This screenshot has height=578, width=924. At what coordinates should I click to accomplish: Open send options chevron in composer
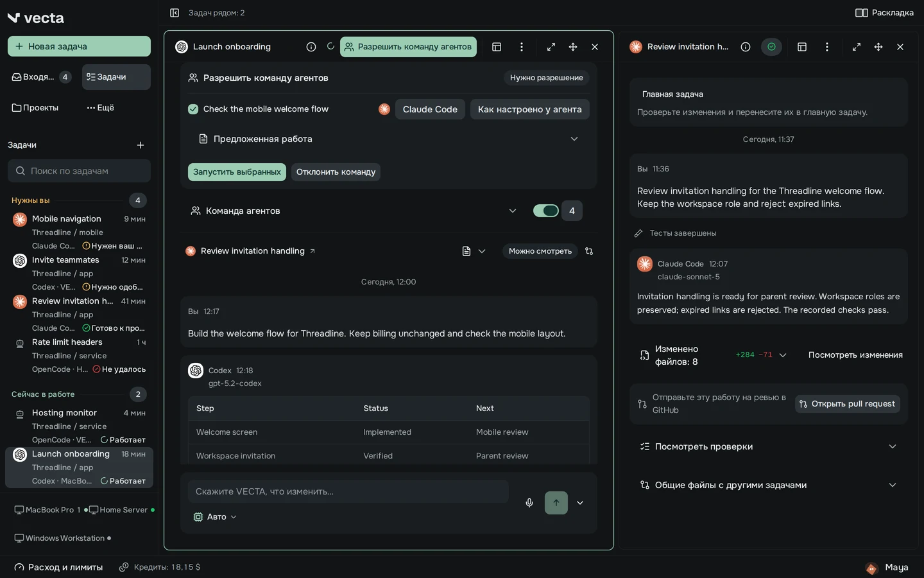[x=580, y=503]
